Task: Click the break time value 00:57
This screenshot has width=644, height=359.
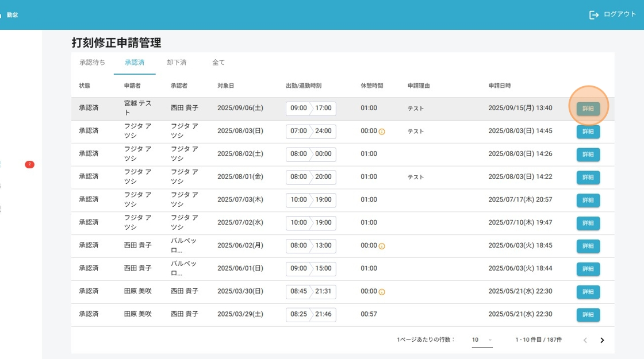Action: pyautogui.click(x=369, y=314)
